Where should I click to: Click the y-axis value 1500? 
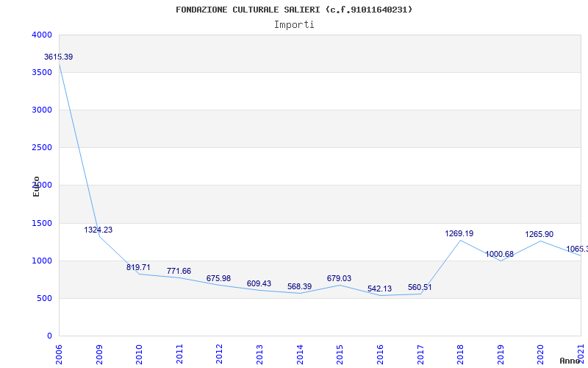tap(42, 223)
